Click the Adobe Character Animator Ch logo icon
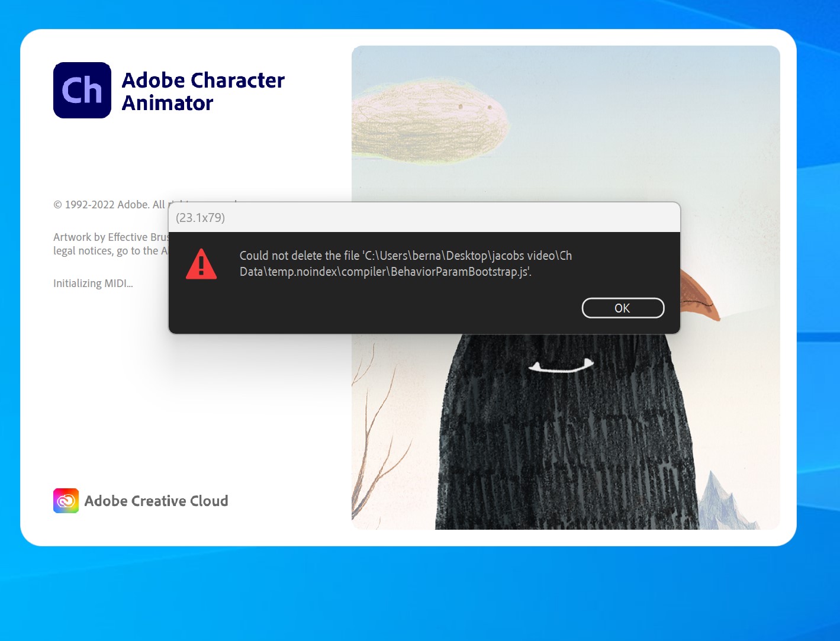840x641 pixels. tap(82, 90)
